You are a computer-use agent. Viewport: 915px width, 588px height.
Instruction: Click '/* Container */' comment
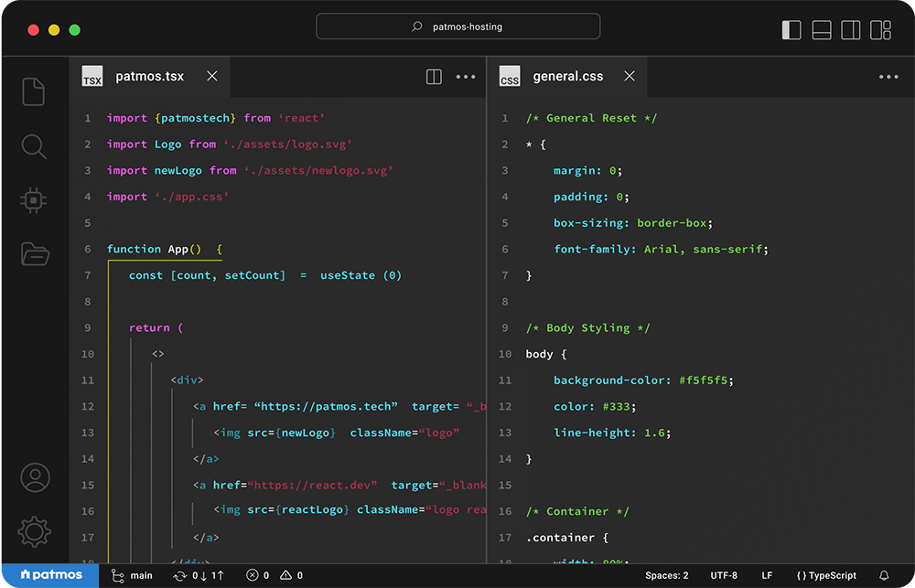577,511
